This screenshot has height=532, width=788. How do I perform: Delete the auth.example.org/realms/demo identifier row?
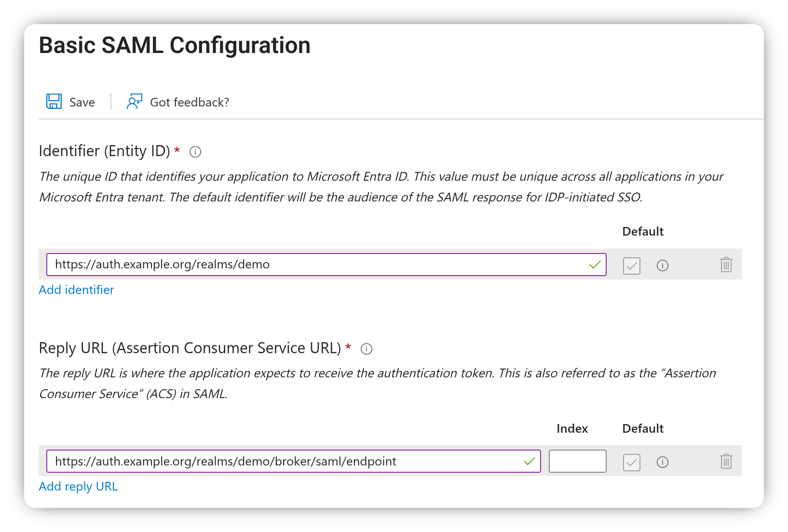pos(726,265)
